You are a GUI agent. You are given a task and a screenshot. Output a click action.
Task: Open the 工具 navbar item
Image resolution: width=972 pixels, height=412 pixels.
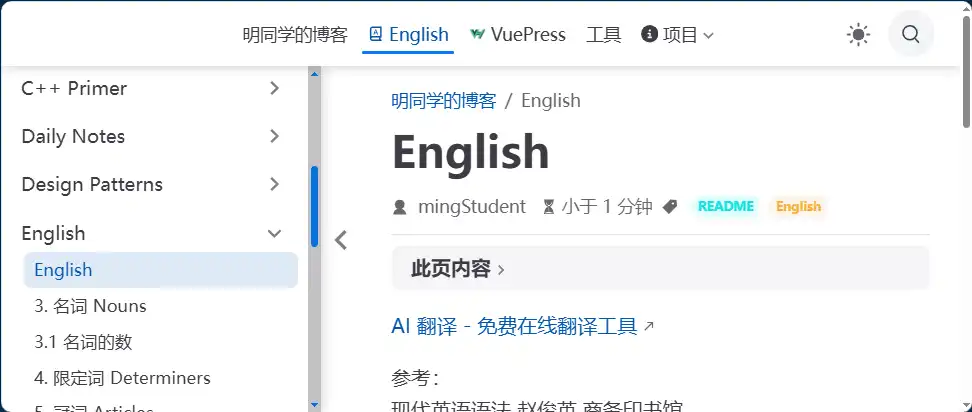(603, 35)
